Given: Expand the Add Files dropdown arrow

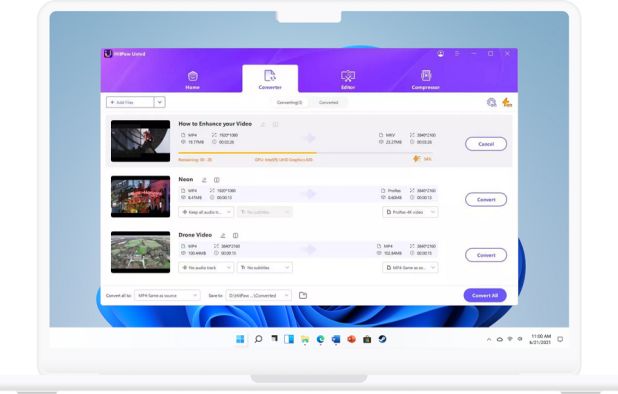Looking at the screenshot, I should pos(160,102).
